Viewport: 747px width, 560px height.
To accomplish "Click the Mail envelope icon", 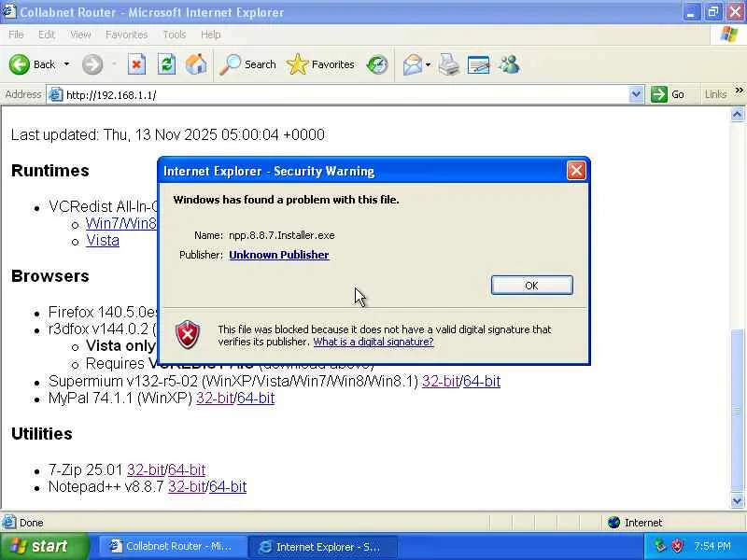I will 413,64.
